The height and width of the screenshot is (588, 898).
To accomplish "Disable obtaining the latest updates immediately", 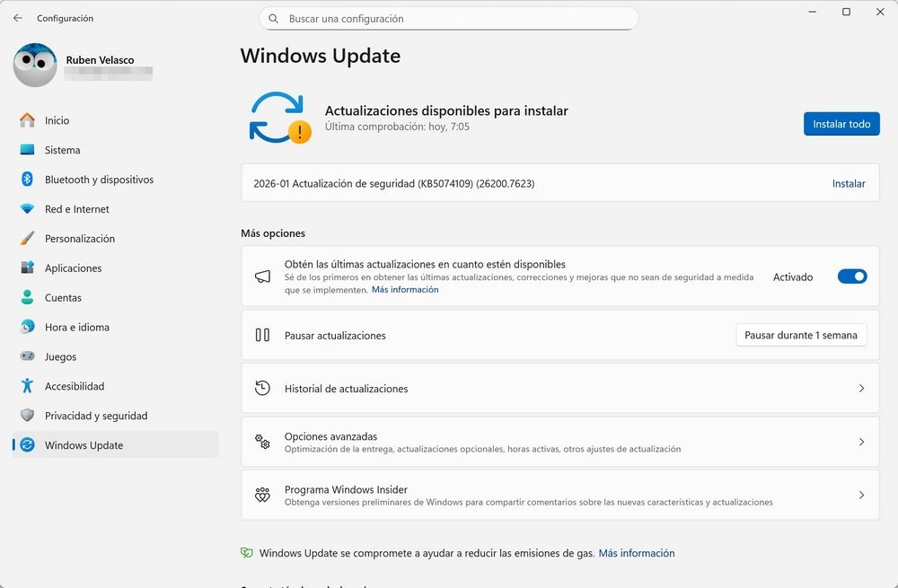I will point(851,276).
